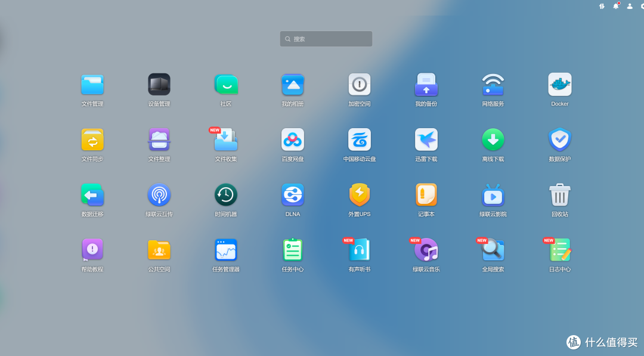644x356 pixels.
Task: Launch 绿联云影院 cinema app
Action: (493, 195)
